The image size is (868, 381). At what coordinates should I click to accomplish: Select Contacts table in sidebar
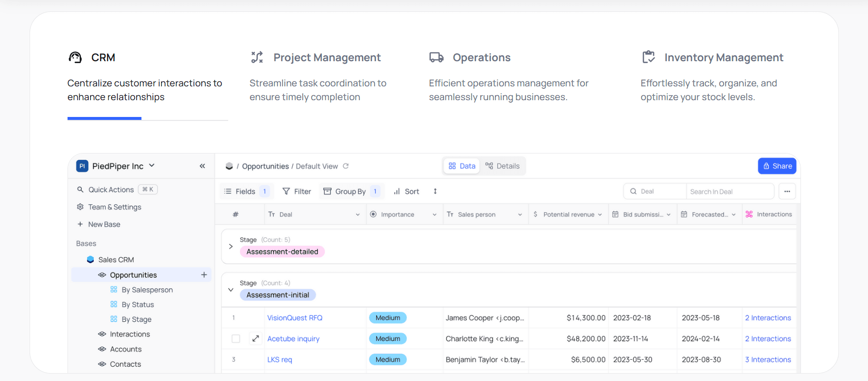(125, 364)
